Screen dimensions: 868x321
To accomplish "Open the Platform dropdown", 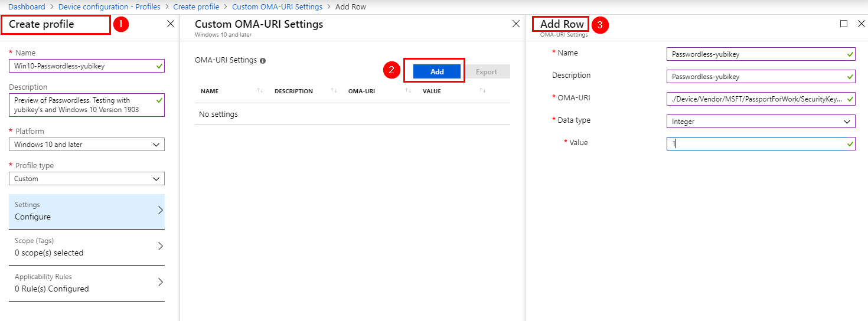I will point(87,145).
